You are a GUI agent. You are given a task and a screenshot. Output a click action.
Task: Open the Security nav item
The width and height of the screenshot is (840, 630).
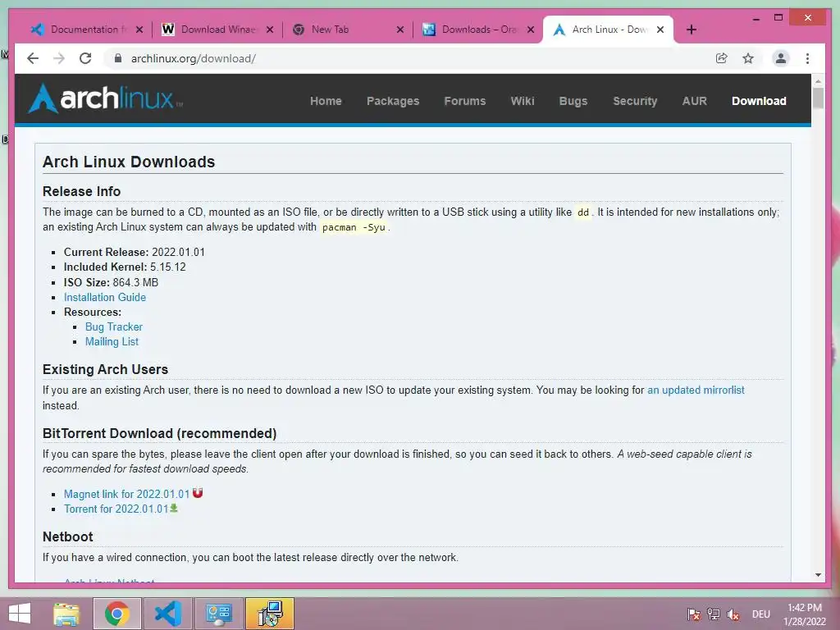click(x=635, y=101)
